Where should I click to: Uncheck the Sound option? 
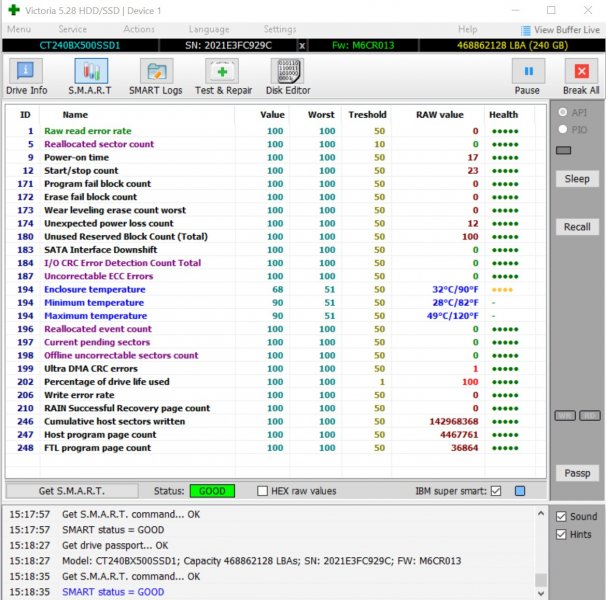(x=561, y=517)
